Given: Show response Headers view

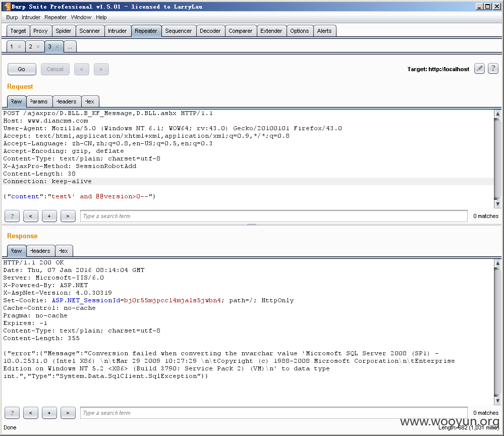Looking at the screenshot, I should click(x=40, y=251).
